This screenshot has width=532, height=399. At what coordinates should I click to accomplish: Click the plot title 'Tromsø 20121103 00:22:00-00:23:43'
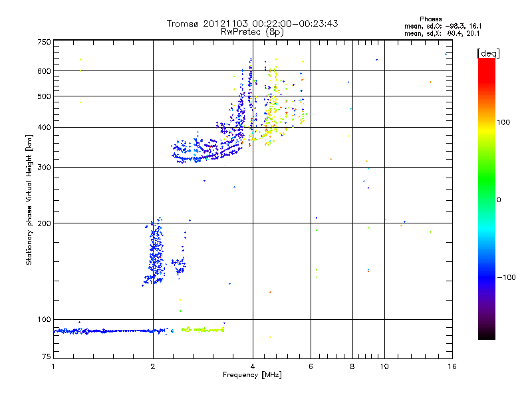[x=252, y=23]
